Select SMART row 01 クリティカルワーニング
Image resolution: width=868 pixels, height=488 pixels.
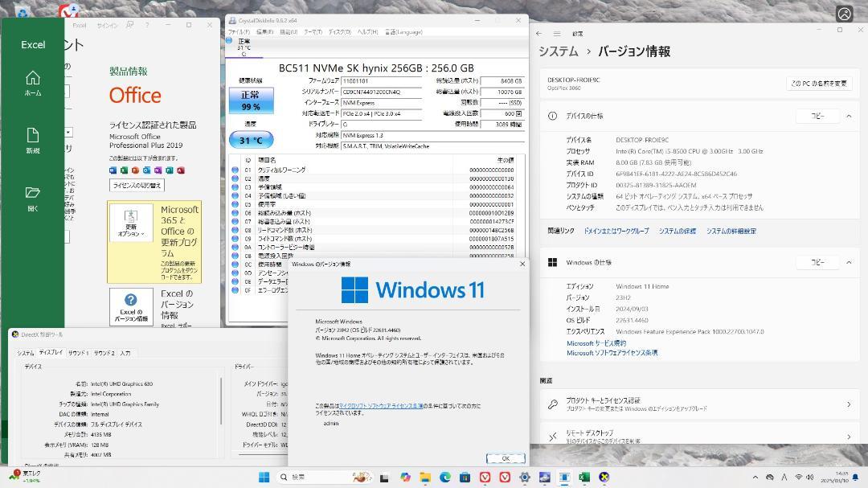[x=373, y=170]
